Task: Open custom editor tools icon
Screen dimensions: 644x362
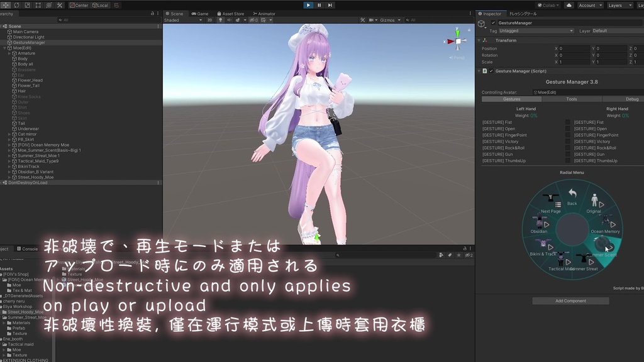Action: point(60,5)
